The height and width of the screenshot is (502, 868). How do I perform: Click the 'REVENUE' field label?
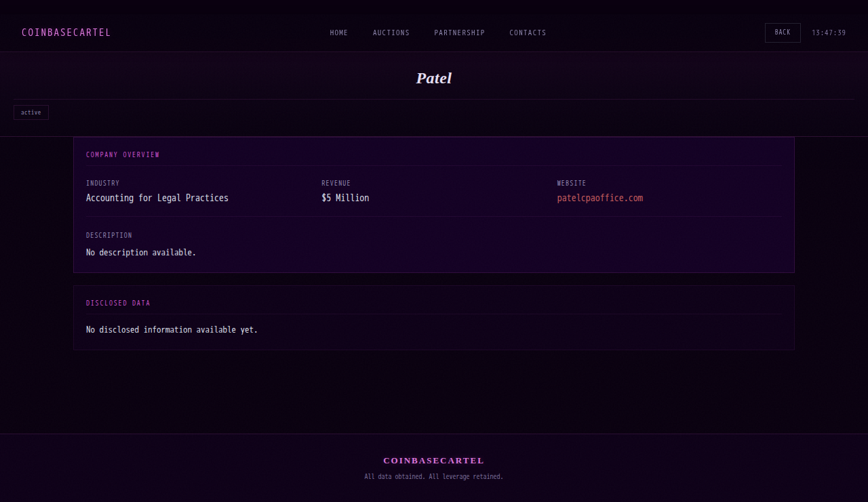click(336, 184)
